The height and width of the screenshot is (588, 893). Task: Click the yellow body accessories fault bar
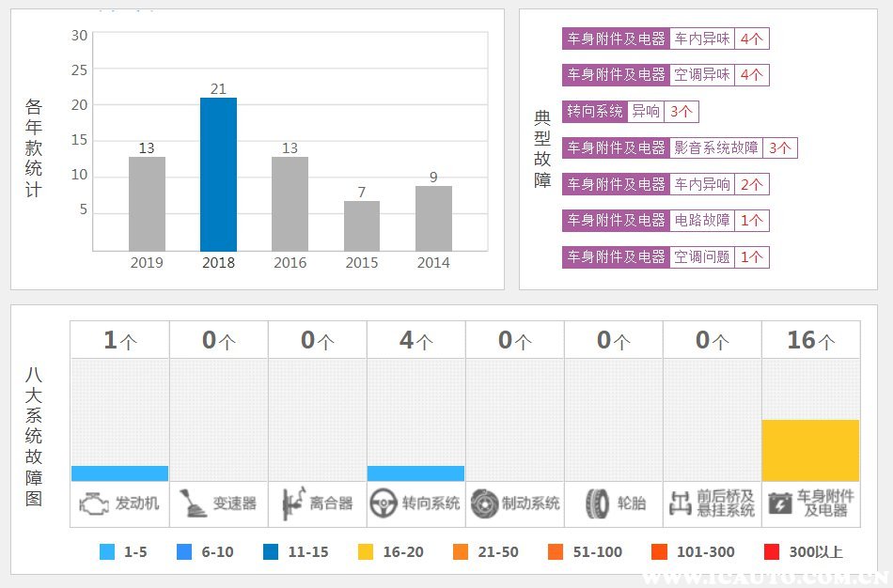point(810,450)
